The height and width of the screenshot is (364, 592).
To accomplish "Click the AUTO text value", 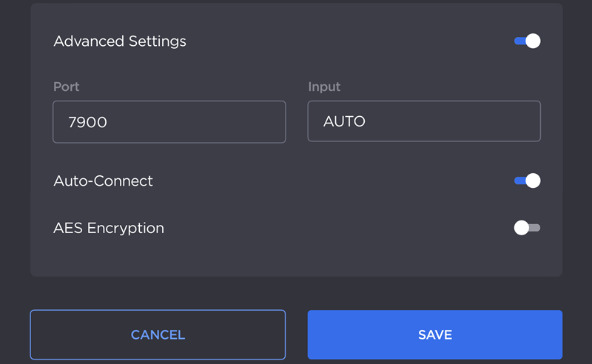I will point(345,121).
